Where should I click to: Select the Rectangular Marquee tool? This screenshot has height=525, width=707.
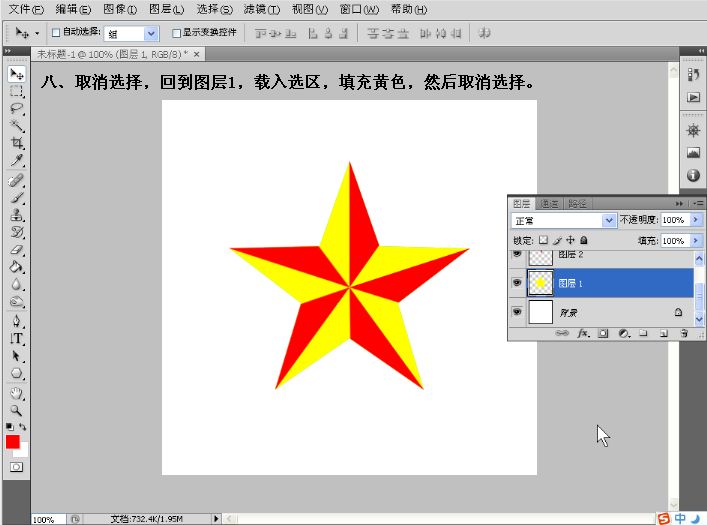[x=17, y=91]
